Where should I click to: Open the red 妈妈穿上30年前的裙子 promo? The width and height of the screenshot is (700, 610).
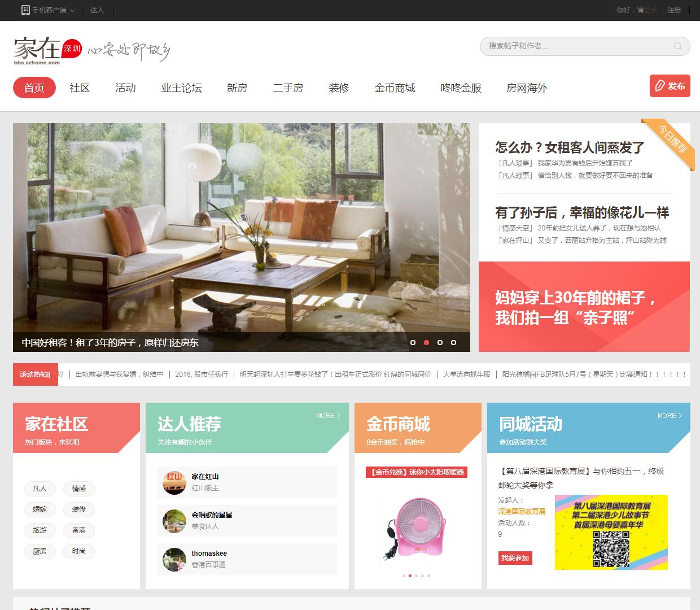pyautogui.click(x=584, y=307)
